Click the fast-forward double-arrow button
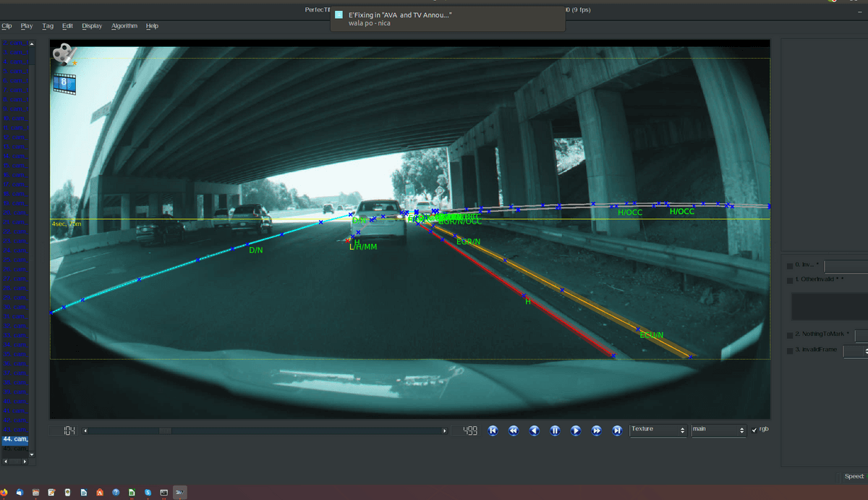The width and height of the screenshot is (868, 500). 597,431
